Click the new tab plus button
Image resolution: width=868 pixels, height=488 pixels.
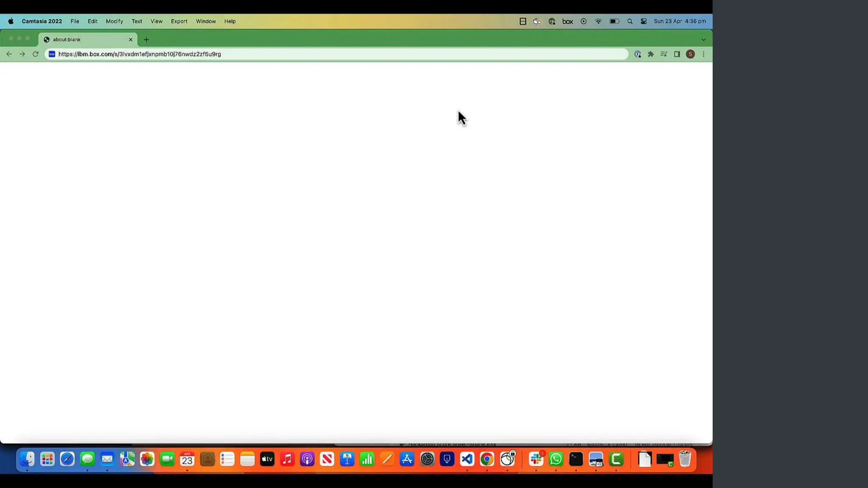click(x=146, y=39)
